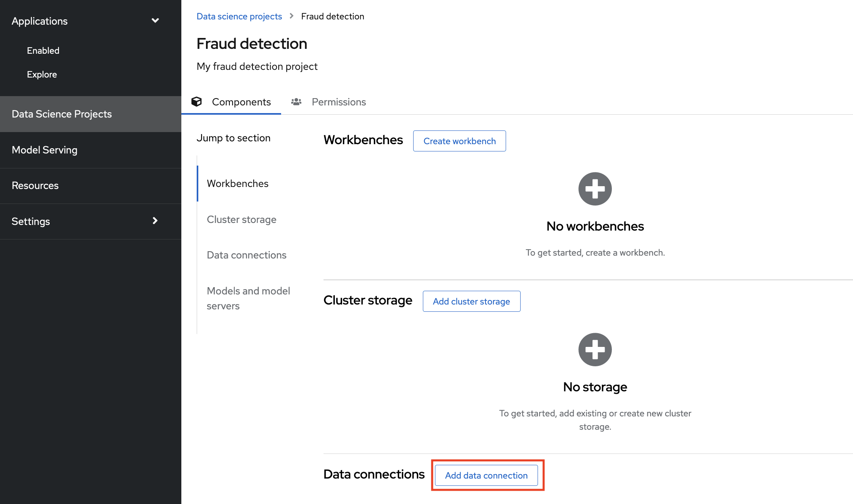Screen dimensions: 853x504
Task: Switch to the Components tab
Action: pos(241,102)
